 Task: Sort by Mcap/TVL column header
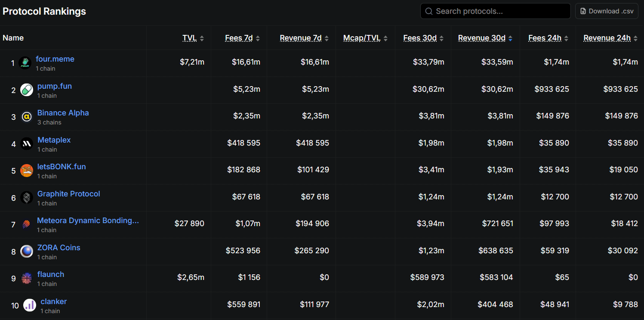(x=362, y=38)
